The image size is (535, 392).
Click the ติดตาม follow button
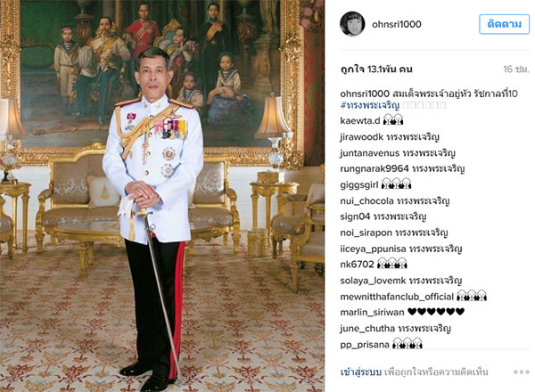click(504, 24)
